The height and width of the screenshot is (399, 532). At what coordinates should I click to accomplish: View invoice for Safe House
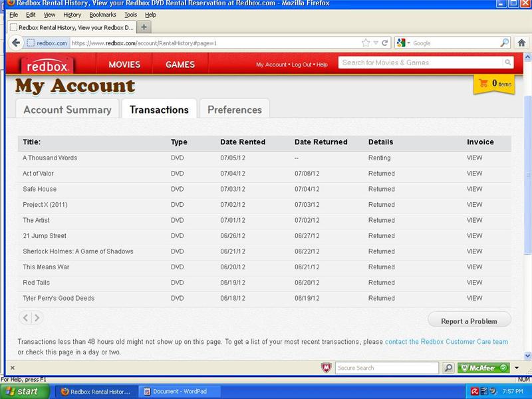coord(474,189)
